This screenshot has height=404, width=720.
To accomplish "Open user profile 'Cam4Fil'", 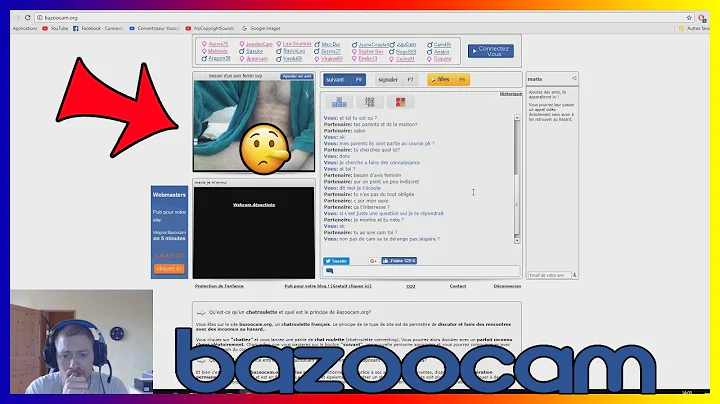I will tap(442, 45).
